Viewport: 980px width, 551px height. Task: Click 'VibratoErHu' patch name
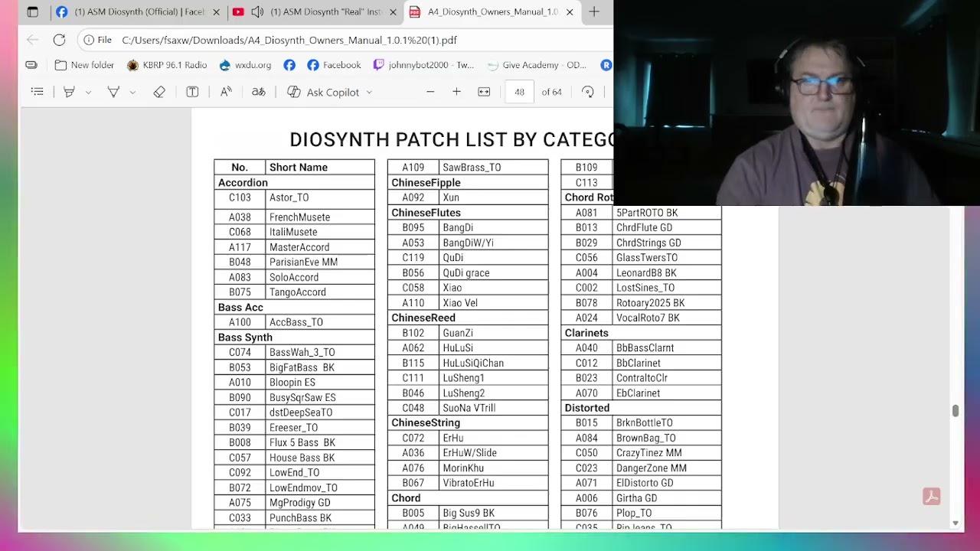[x=469, y=483]
